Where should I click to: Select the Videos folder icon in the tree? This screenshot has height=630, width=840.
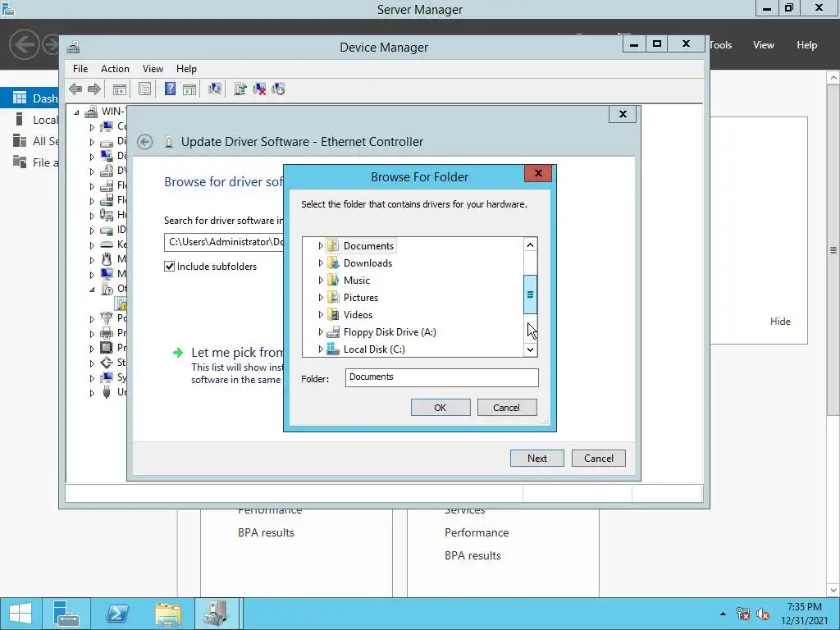(x=333, y=314)
